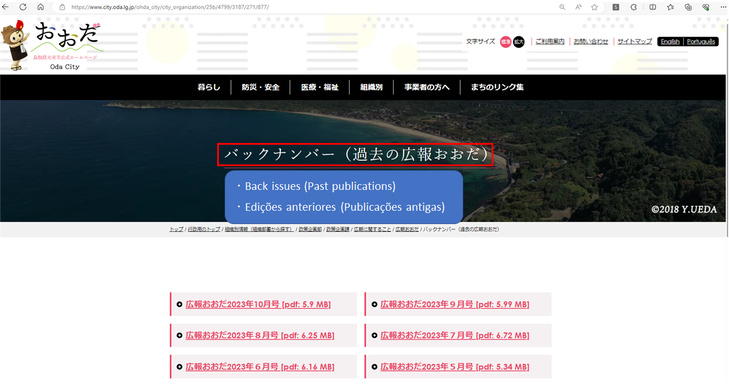The image size is (729, 385).
Task: Open 広報おおだ2023年7月号 PDF
Action: (x=455, y=335)
